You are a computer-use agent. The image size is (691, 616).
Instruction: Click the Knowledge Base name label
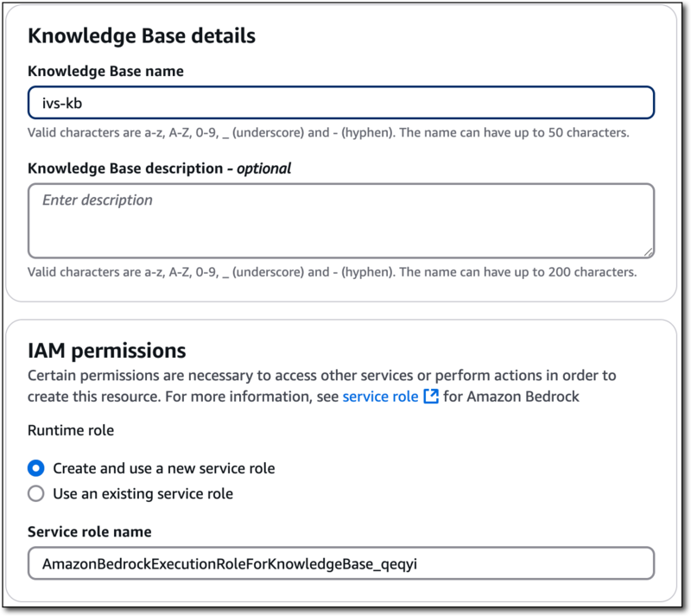[105, 72]
